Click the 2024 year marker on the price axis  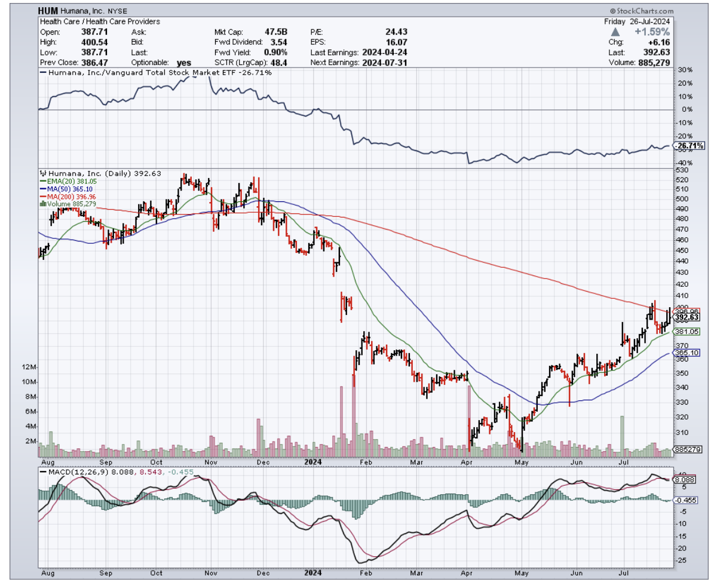pyautogui.click(x=313, y=462)
